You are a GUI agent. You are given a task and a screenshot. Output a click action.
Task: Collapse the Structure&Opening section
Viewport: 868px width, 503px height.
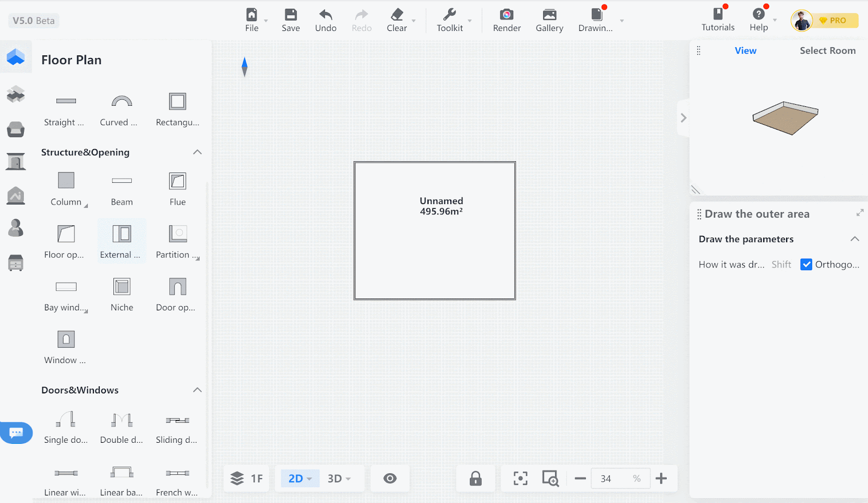[197, 152]
